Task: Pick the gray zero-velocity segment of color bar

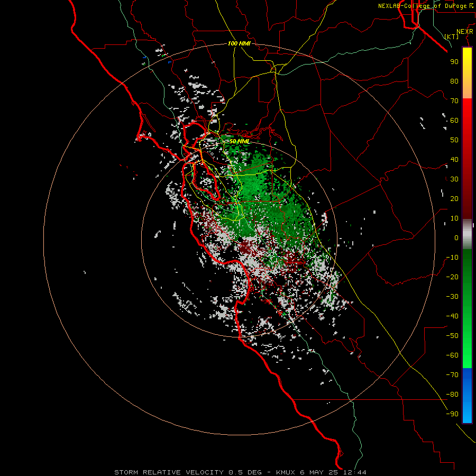Action: click(x=467, y=234)
